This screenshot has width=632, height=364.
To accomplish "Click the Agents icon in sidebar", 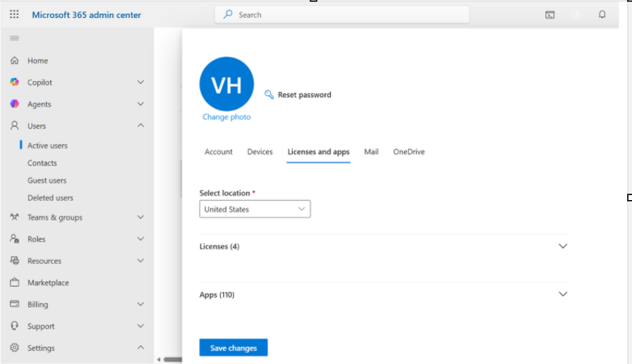I will (x=15, y=104).
